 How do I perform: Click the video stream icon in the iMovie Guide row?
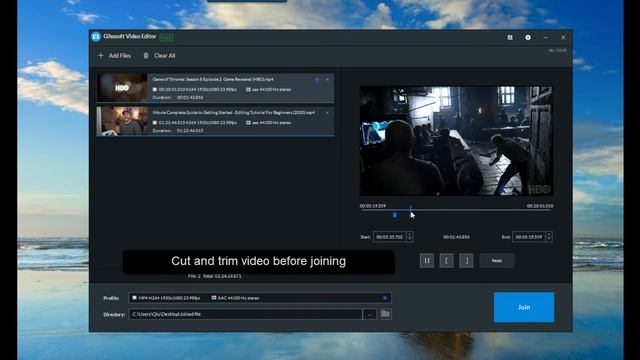click(x=155, y=122)
